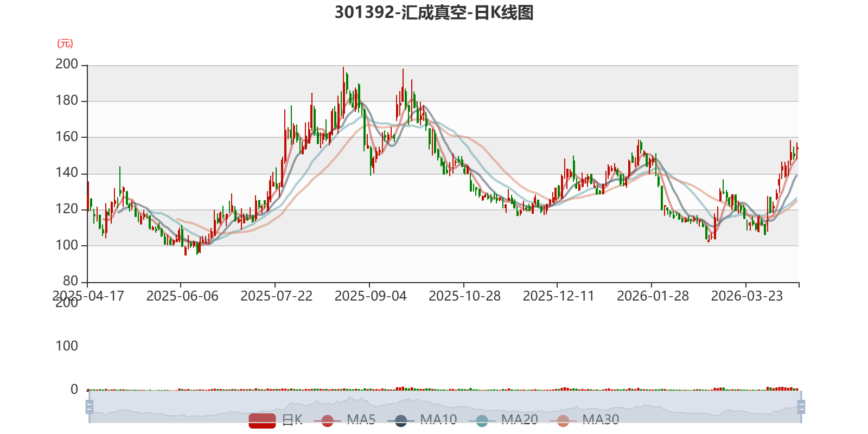
Task: Select the 2025-12-11 date label
Action: (x=559, y=296)
